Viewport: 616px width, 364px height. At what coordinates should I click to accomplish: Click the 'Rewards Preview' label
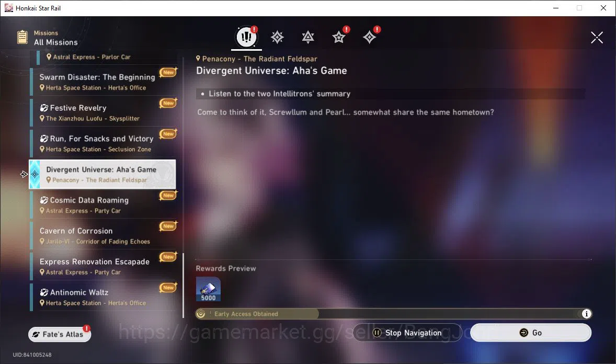226,268
